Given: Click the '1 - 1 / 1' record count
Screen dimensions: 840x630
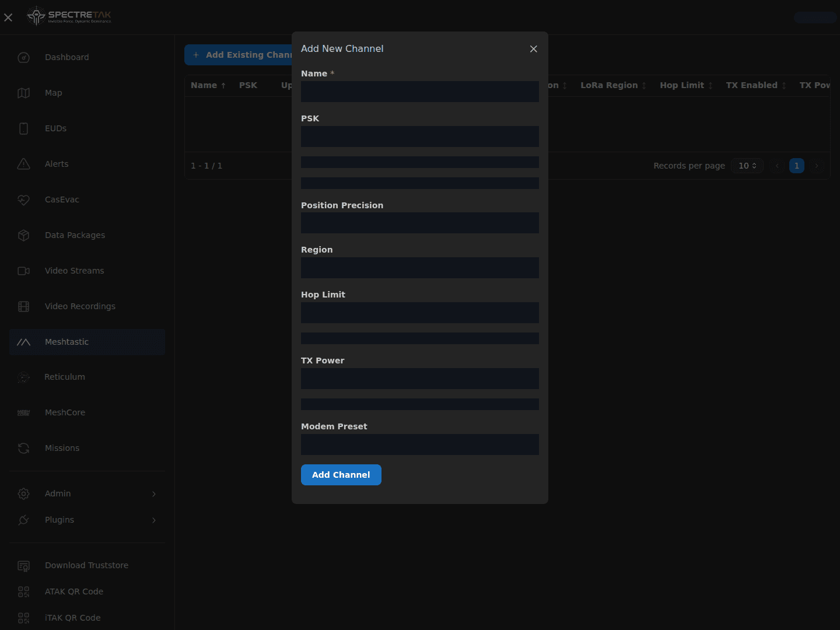Looking at the screenshot, I should click(206, 166).
